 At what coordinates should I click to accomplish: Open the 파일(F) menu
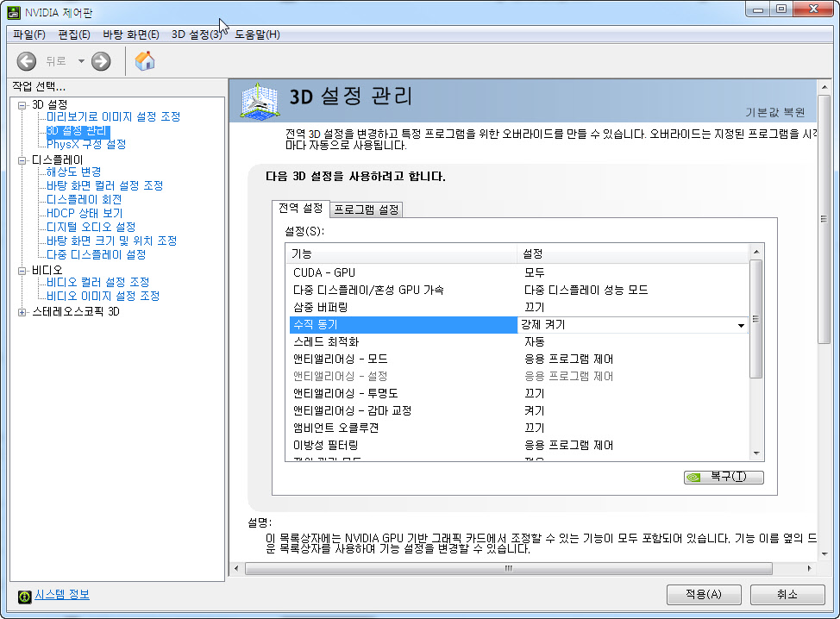tap(29, 34)
